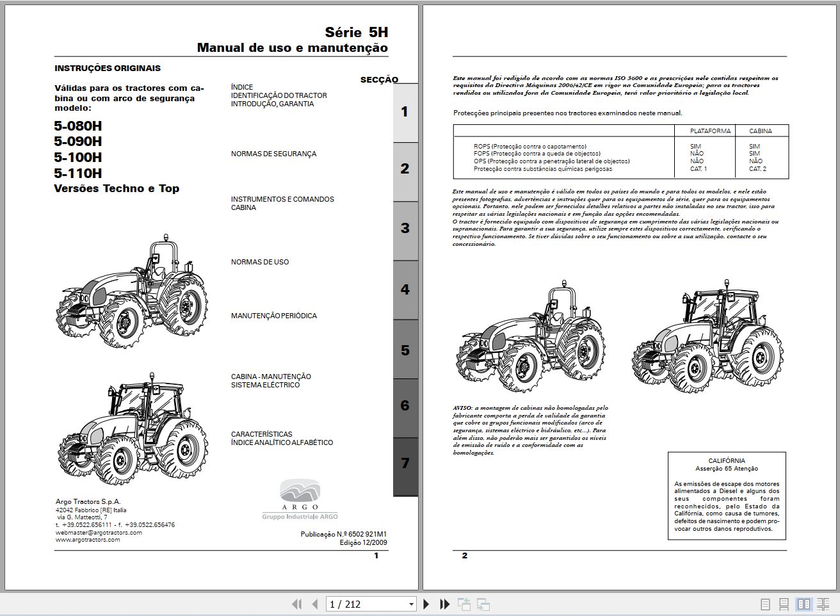Click section tab 7 on the index
Image resolution: width=840 pixels, height=616 pixels.
pos(405,464)
